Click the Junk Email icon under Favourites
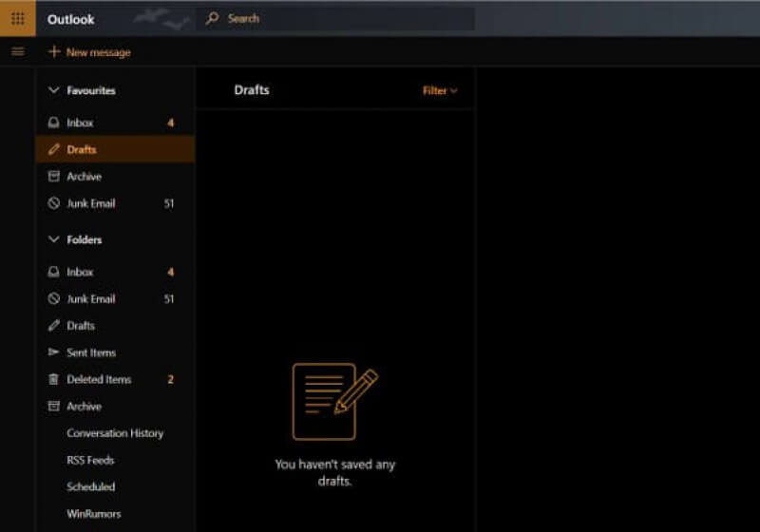 tap(54, 203)
